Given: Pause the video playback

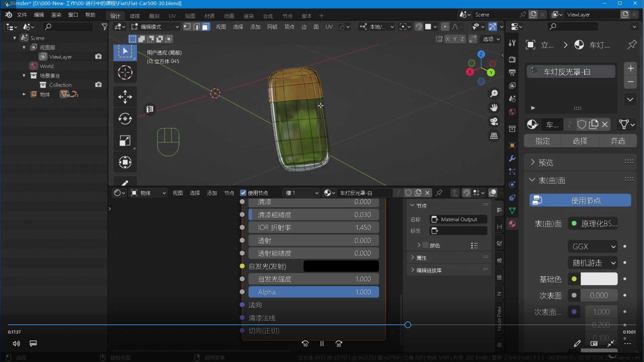Looking at the screenshot, I should pyautogui.click(x=322, y=344).
